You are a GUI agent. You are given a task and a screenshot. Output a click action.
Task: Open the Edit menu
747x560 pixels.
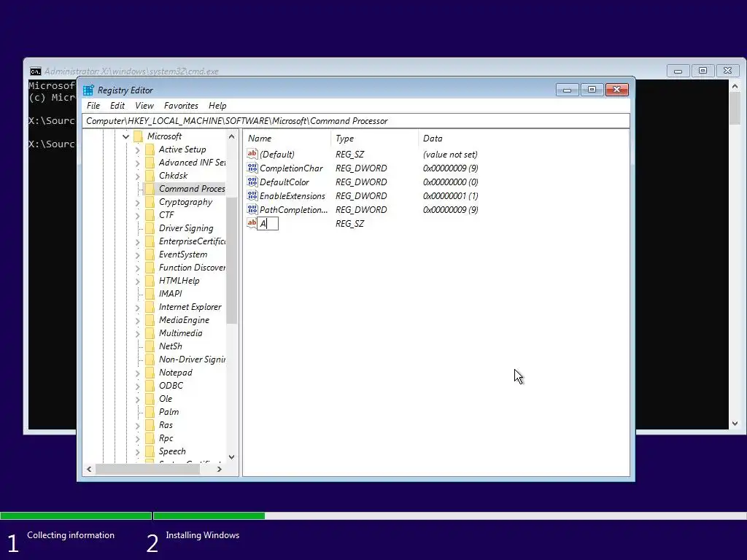point(117,106)
